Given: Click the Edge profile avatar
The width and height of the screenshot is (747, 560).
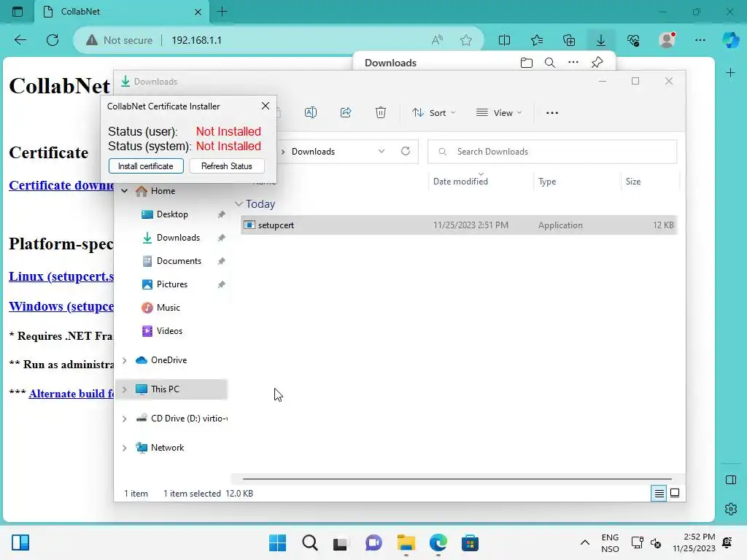Looking at the screenshot, I should click(x=667, y=40).
